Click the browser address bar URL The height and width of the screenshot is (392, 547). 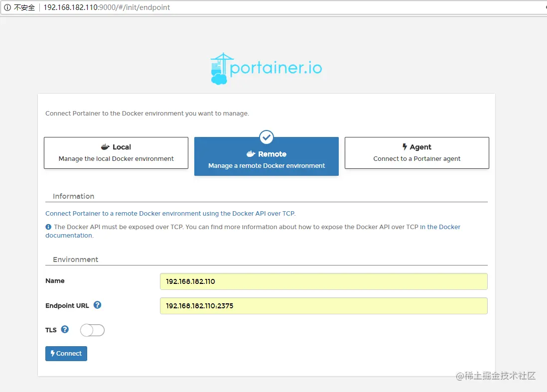click(107, 7)
